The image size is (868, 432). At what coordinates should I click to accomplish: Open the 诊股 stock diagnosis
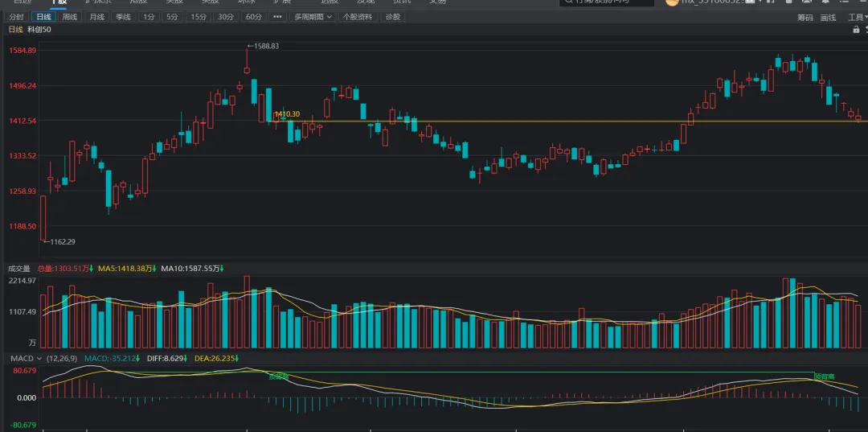click(x=392, y=17)
